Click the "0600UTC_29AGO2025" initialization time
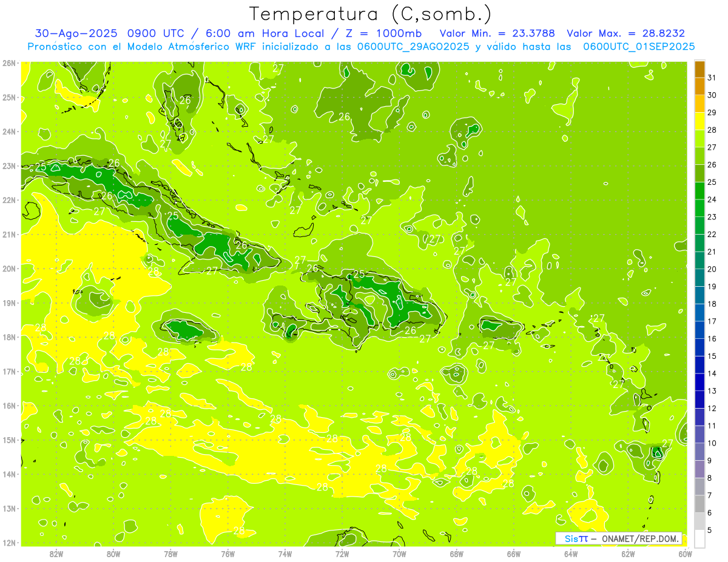728x562 pixels. (414, 46)
